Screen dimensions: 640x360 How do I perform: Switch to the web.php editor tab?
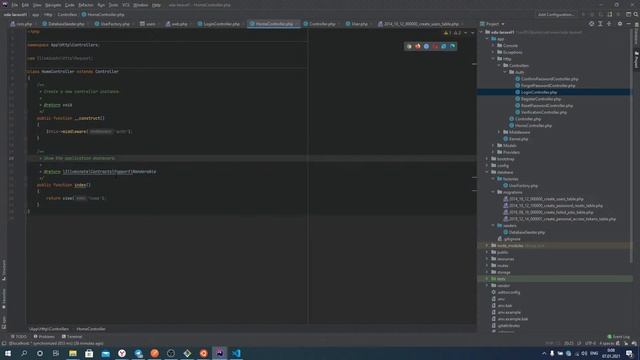pos(178,24)
